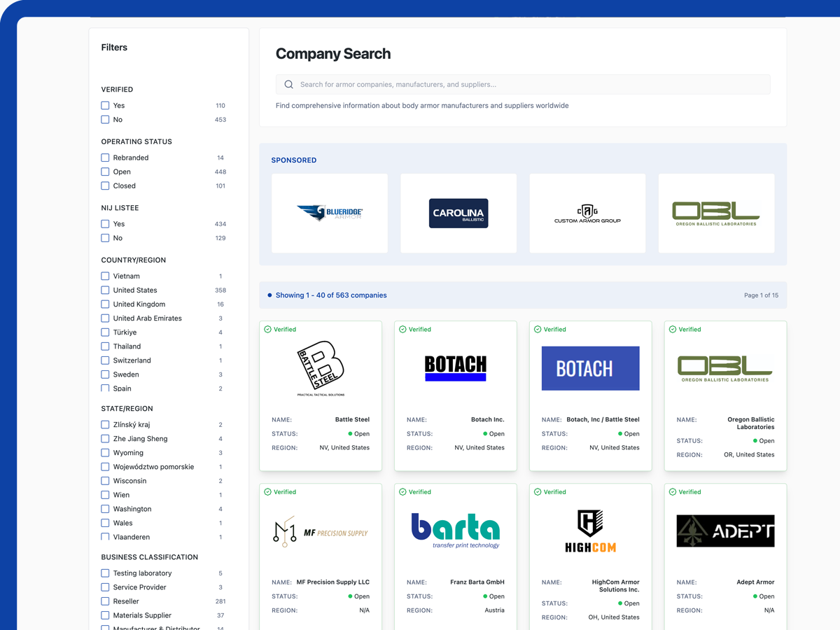Filter by Materials Supplier classification
Screen dimensions: 840x630
105,615
